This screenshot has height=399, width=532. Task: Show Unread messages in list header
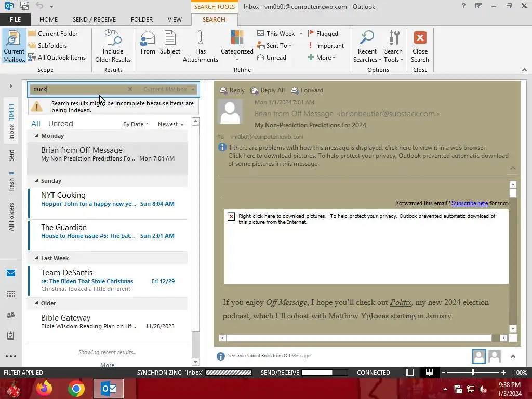[x=60, y=124]
